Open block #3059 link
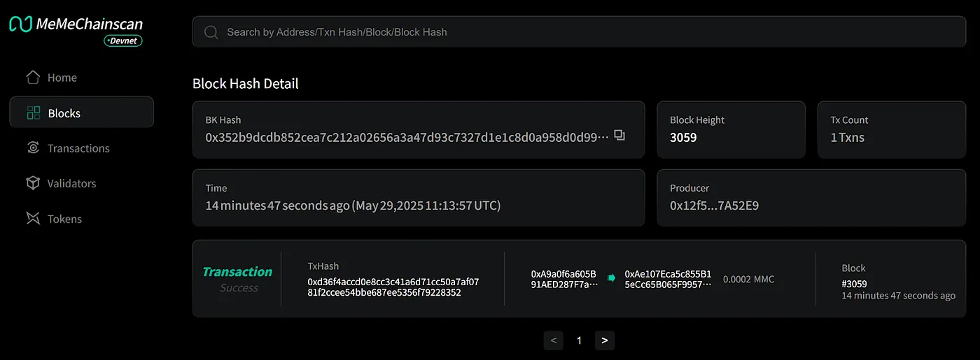Screen dimensions: 980x360 854,284
